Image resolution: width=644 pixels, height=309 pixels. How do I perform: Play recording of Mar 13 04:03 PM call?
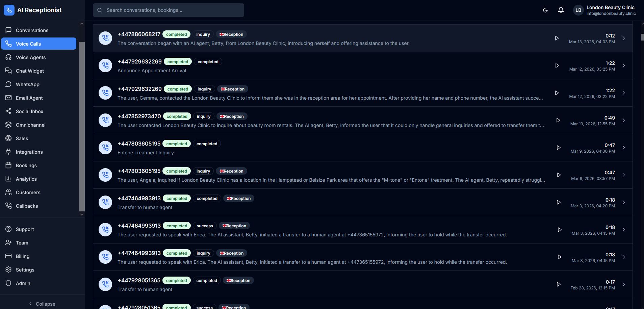click(x=557, y=38)
